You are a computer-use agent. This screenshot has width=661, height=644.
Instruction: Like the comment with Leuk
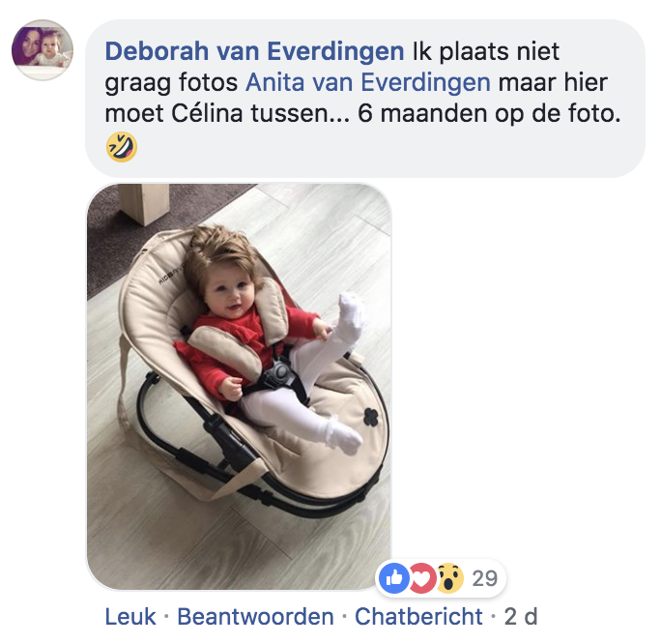point(130,617)
